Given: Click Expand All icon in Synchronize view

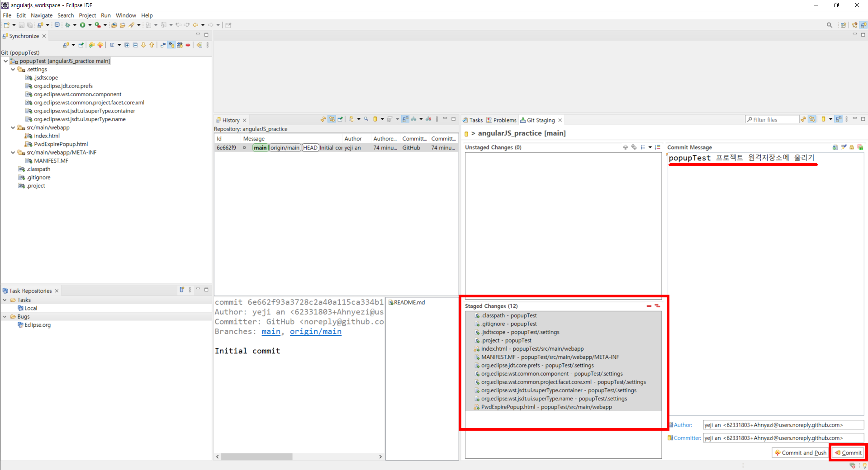Looking at the screenshot, I should [127, 45].
